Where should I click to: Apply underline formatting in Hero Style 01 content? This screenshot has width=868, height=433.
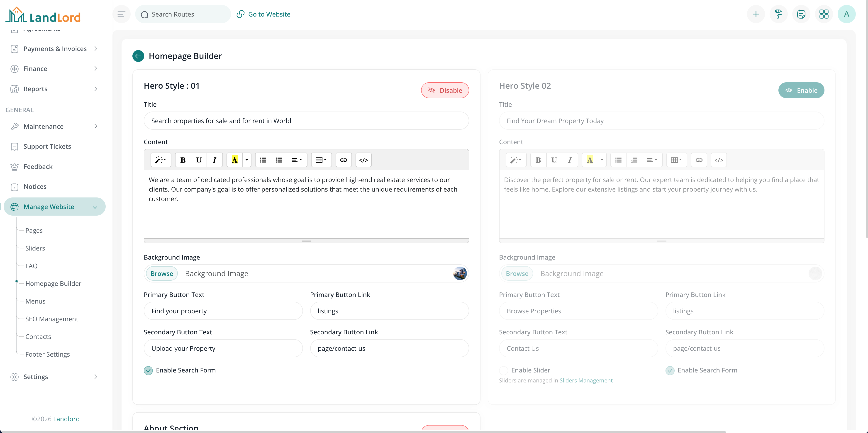click(199, 160)
